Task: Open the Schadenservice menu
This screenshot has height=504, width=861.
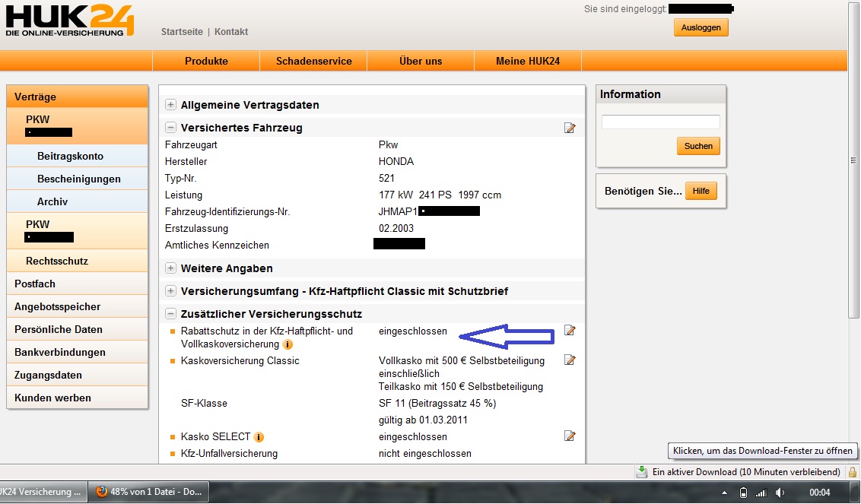Action: tap(313, 61)
